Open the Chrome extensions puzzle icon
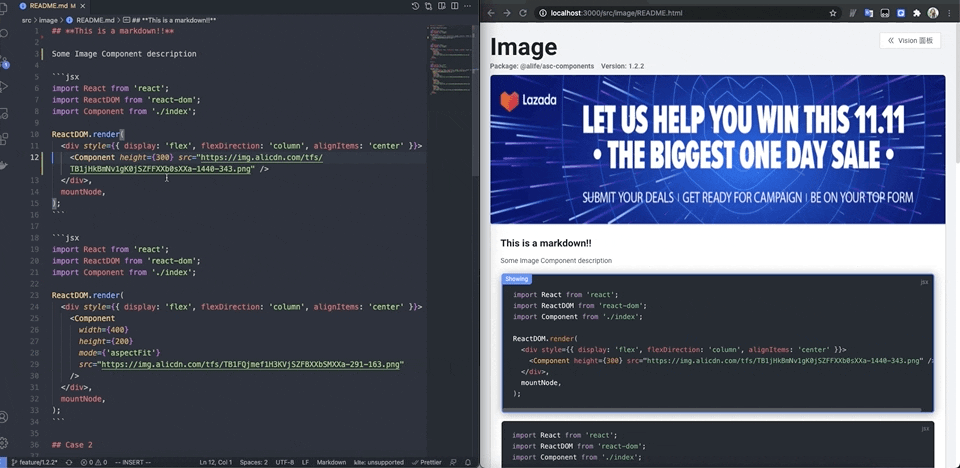Image resolution: width=960 pixels, height=468 pixels. point(916,13)
